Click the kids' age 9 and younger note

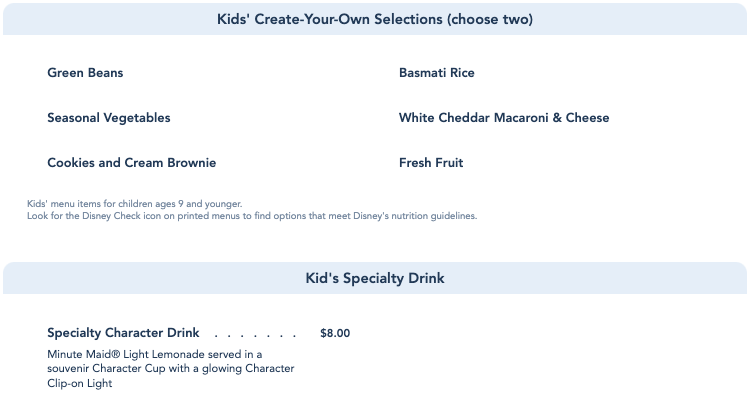(x=134, y=204)
